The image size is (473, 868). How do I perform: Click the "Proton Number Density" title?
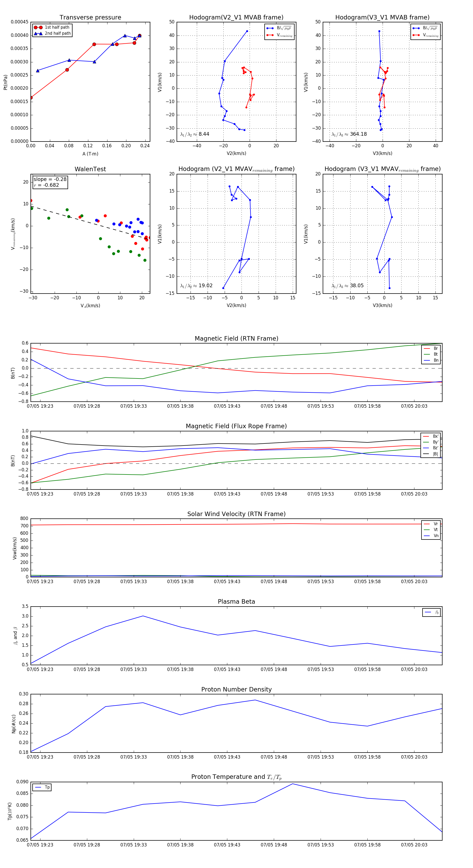point(236,689)
